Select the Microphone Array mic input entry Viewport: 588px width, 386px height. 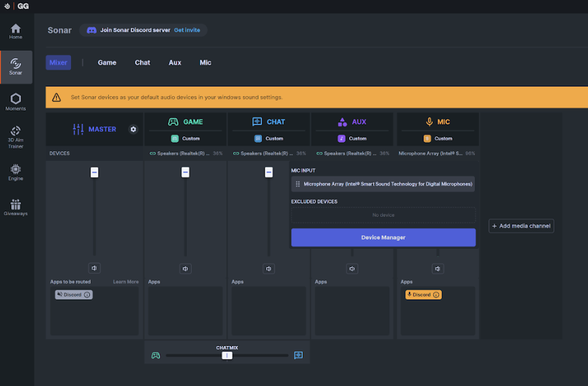pyautogui.click(x=384, y=184)
